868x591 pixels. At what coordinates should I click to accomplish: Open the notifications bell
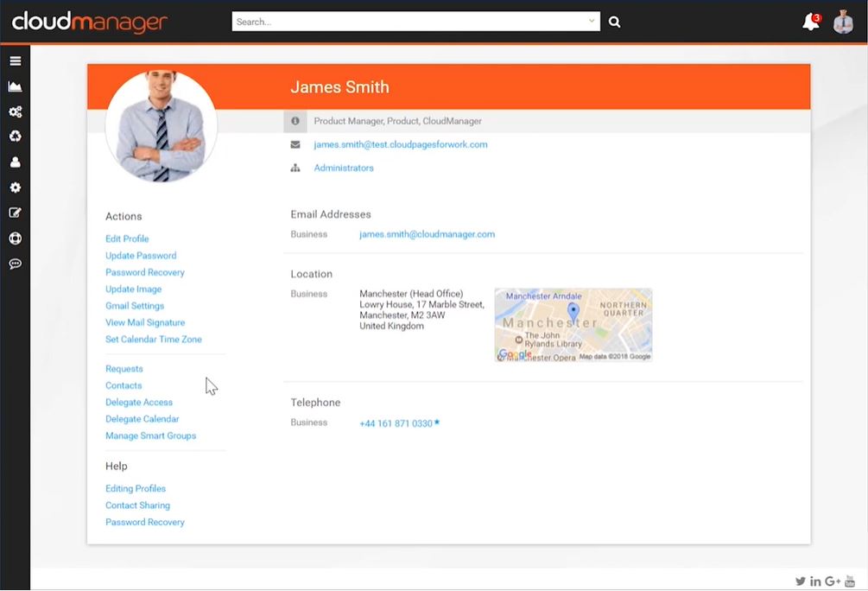coord(811,22)
